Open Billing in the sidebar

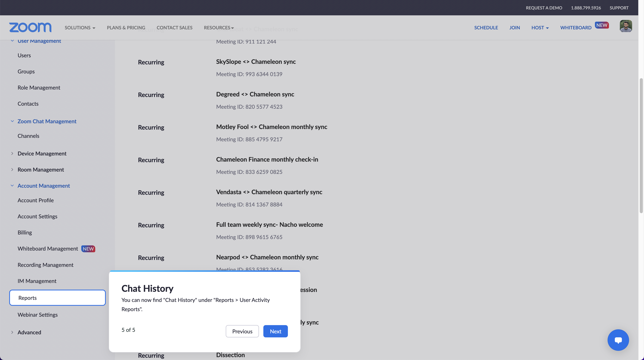tap(25, 233)
